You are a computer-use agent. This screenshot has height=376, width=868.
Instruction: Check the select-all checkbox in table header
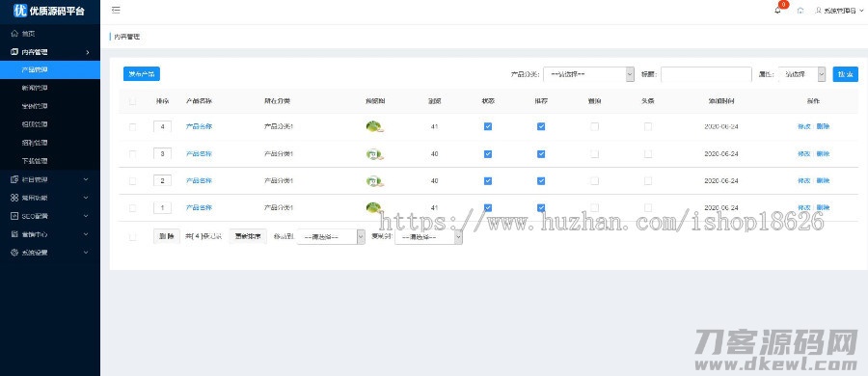point(132,101)
